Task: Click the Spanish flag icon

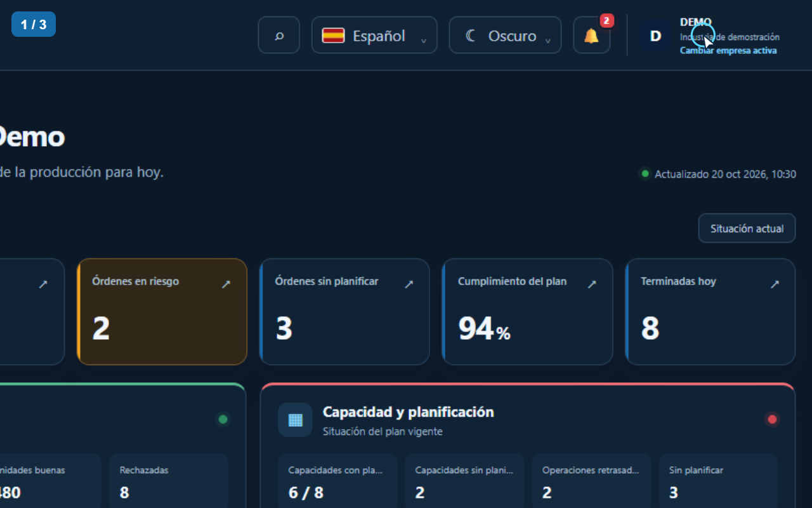Action: (333, 36)
